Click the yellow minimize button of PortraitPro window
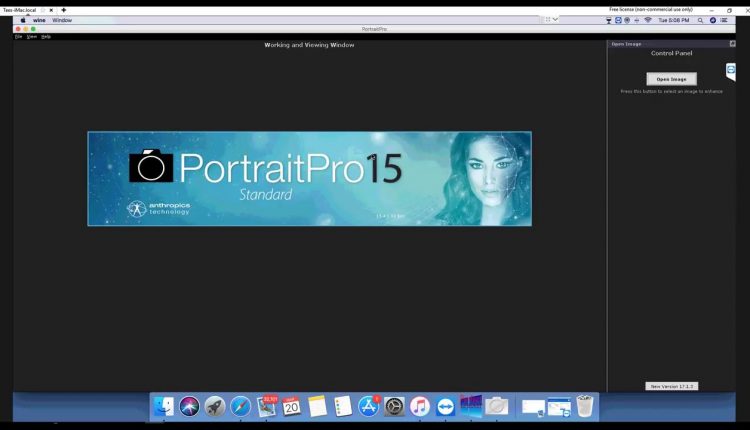 (x=26, y=29)
